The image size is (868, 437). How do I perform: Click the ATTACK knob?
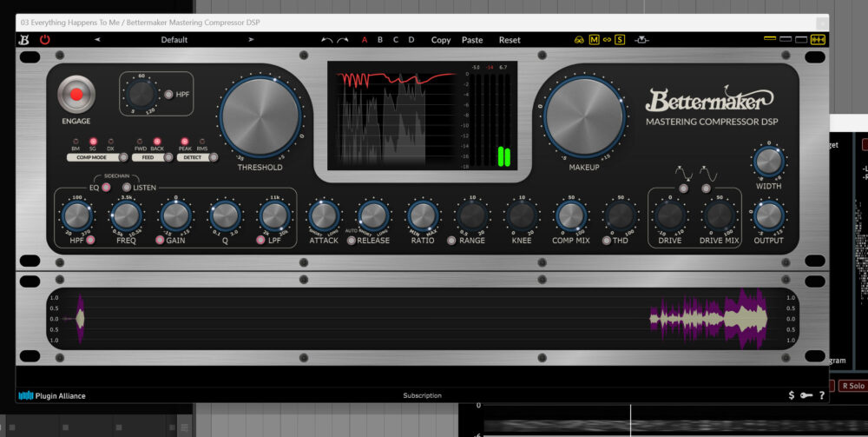324,216
